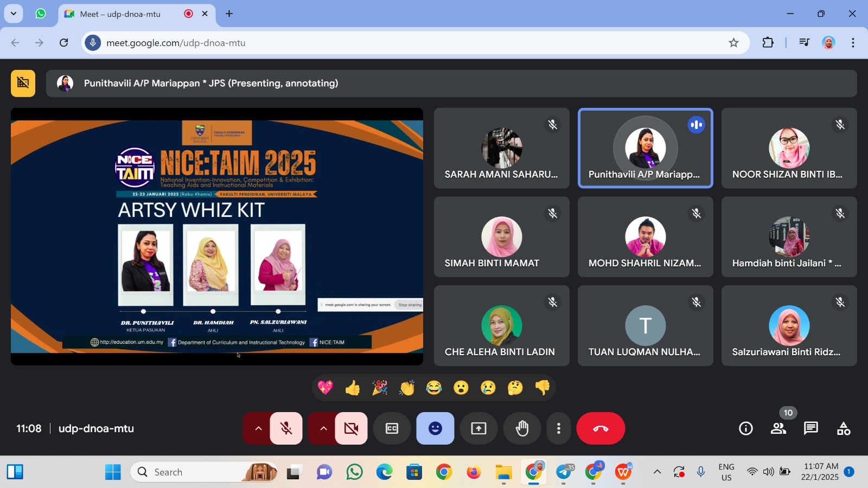Select Punithavili A/P Mariapp tile
The height and width of the screenshot is (488, 868).
point(646,148)
